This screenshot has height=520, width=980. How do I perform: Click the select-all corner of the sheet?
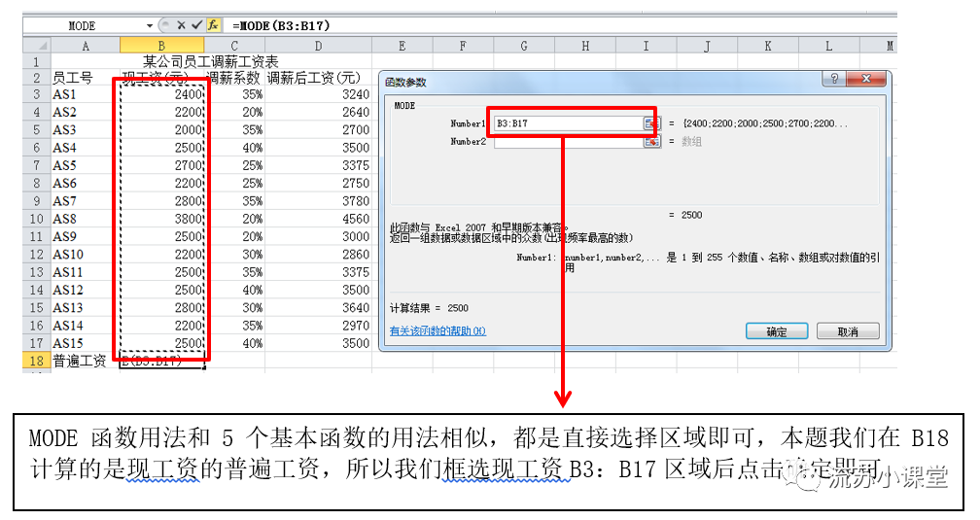tap(38, 46)
